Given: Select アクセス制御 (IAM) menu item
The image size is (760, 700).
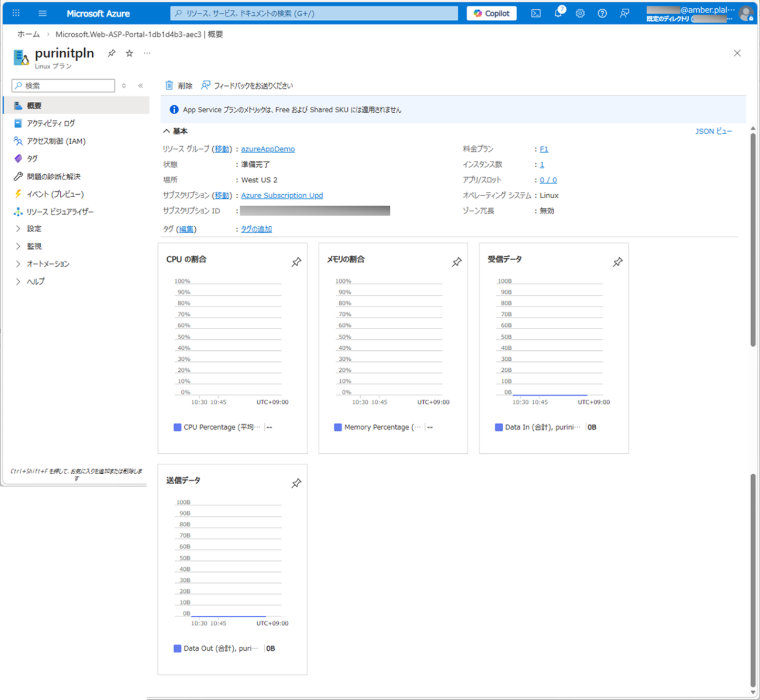Looking at the screenshot, I should (56, 141).
